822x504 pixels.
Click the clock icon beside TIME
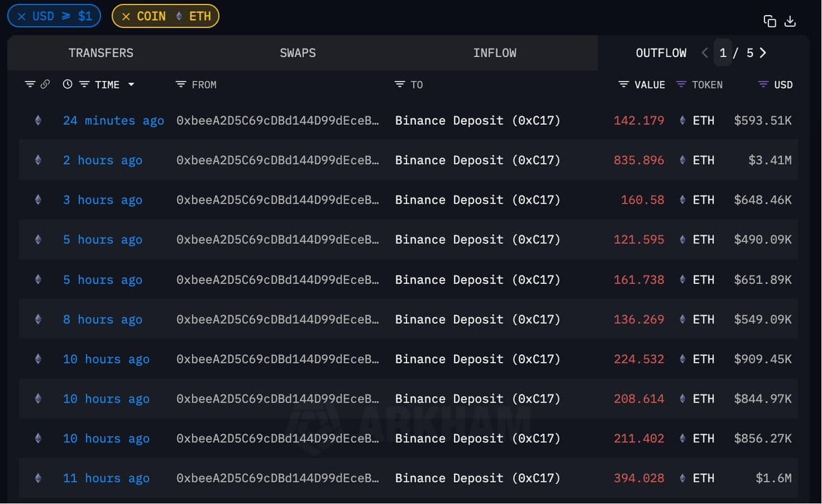67,84
